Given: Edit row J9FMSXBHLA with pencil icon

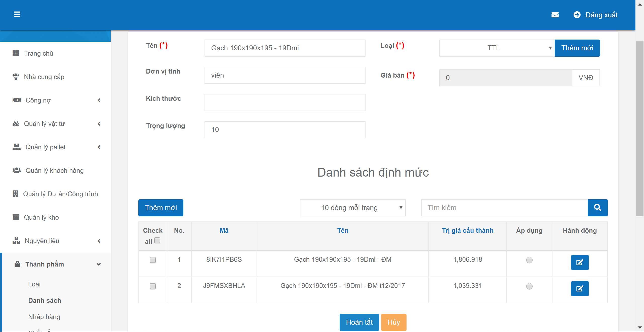Looking at the screenshot, I should click(580, 288).
